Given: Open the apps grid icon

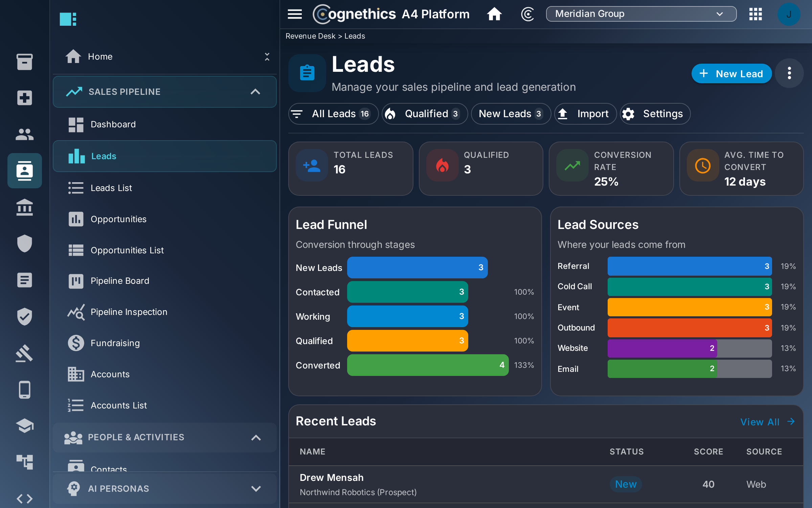Looking at the screenshot, I should pos(755,14).
